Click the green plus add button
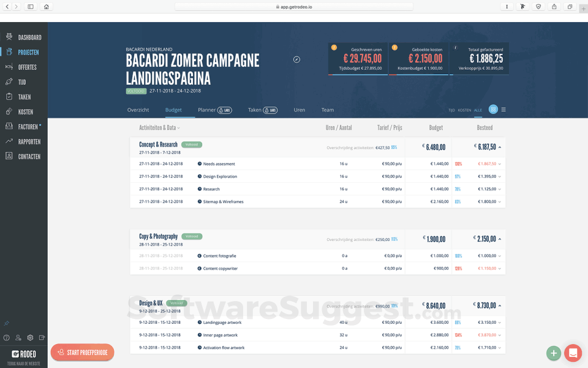Screen dimensions: 588x368 pos(554,353)
